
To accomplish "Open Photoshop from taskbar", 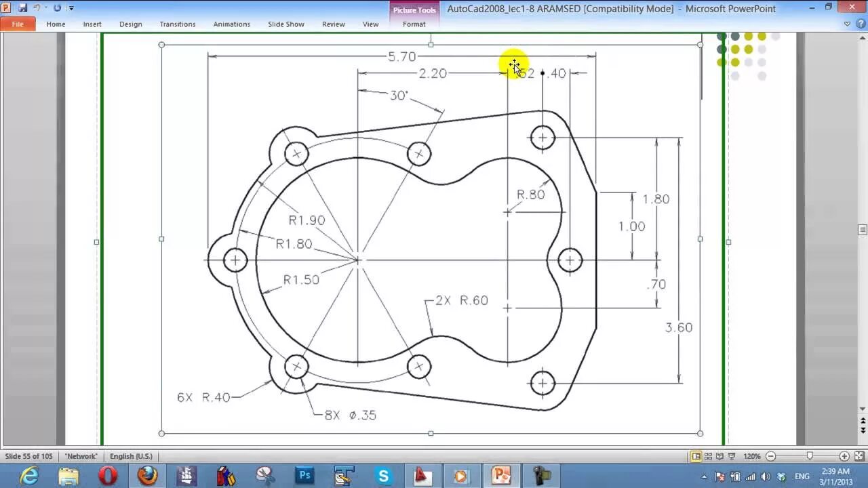I will tap(304, 476).
